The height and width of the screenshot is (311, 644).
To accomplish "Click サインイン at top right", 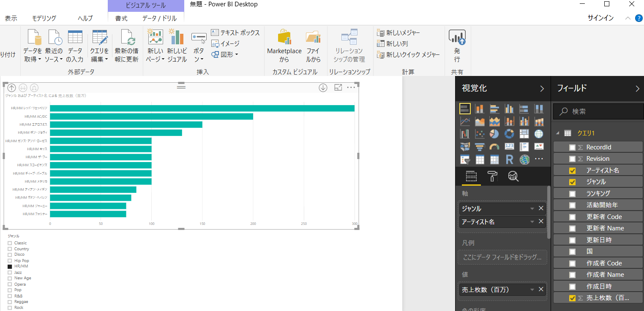I will 600,18.
